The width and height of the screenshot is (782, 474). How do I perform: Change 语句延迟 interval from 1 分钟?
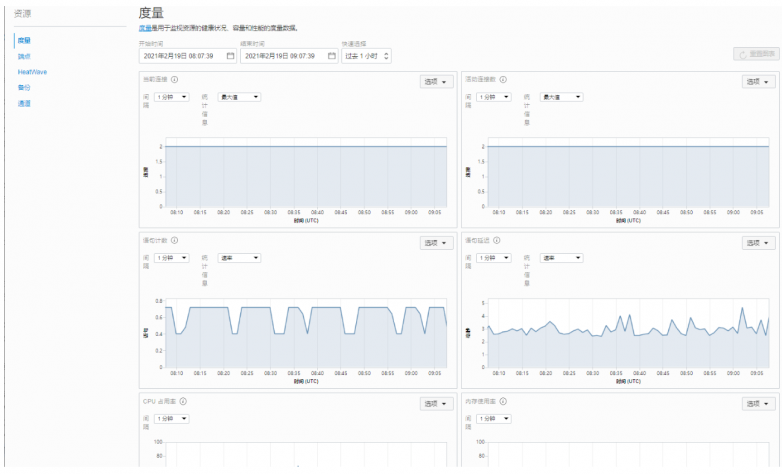pyautogui.click(x=494, y=258)
